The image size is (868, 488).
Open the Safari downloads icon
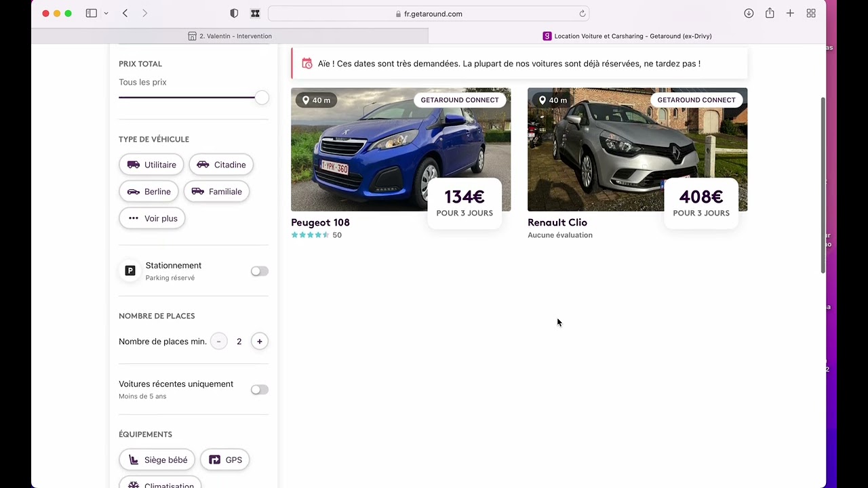pyautogui.click(x=749, y=14)
